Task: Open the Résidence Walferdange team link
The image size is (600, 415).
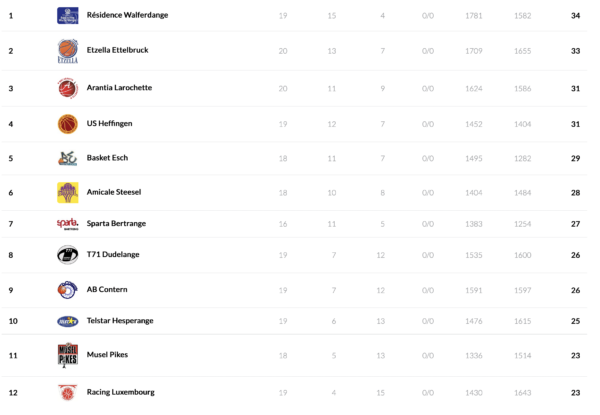Action: [128, 16]
